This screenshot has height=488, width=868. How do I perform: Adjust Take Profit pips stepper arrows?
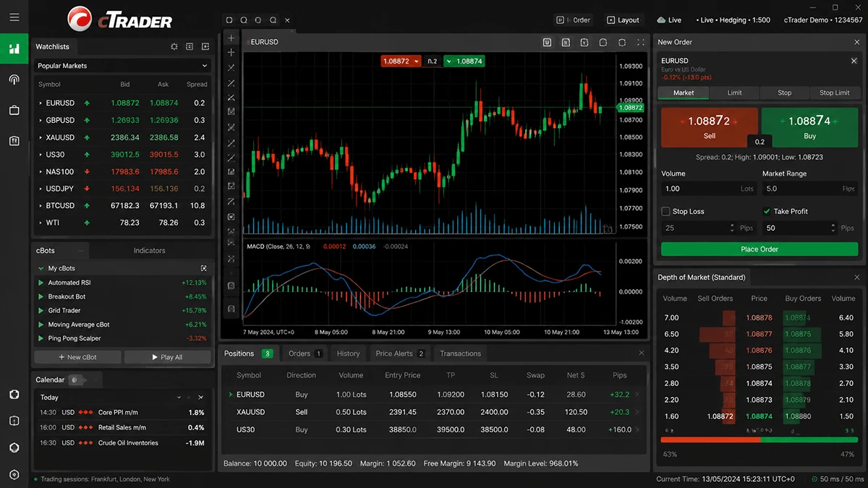(834, 228)
